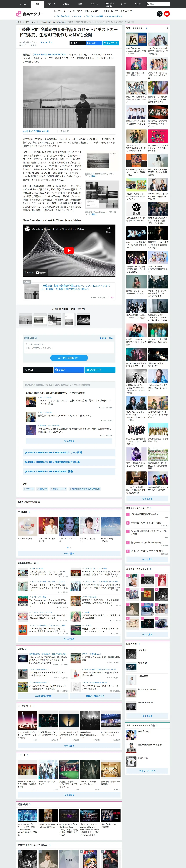Click the main article photo of 後藤正文

click(x=69, y=97)
